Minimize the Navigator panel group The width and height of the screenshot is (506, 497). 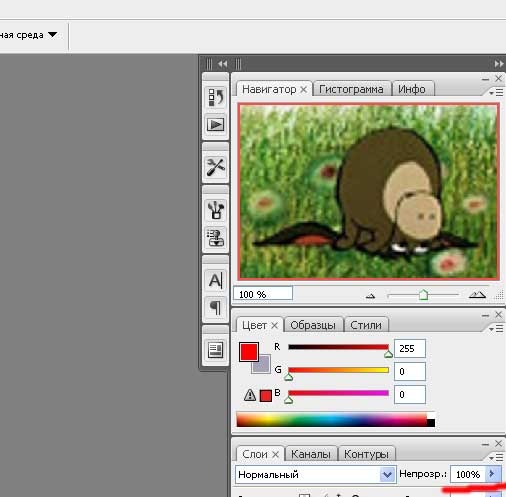[x=485, y=79]
